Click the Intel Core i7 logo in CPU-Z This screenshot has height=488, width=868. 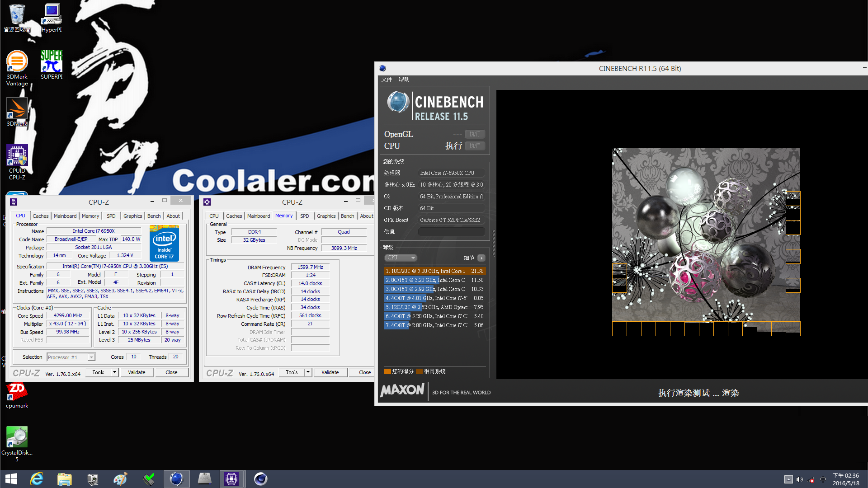click(164, 244)
